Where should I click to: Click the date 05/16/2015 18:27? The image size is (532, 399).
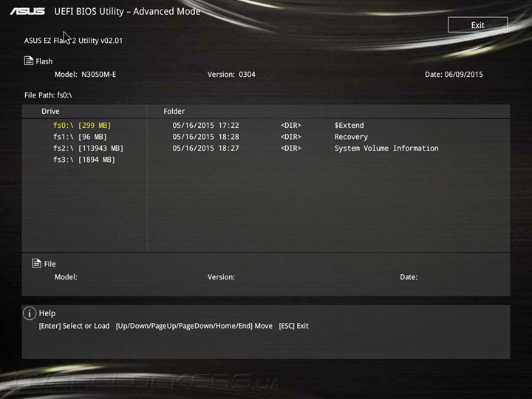pos(205,149)
